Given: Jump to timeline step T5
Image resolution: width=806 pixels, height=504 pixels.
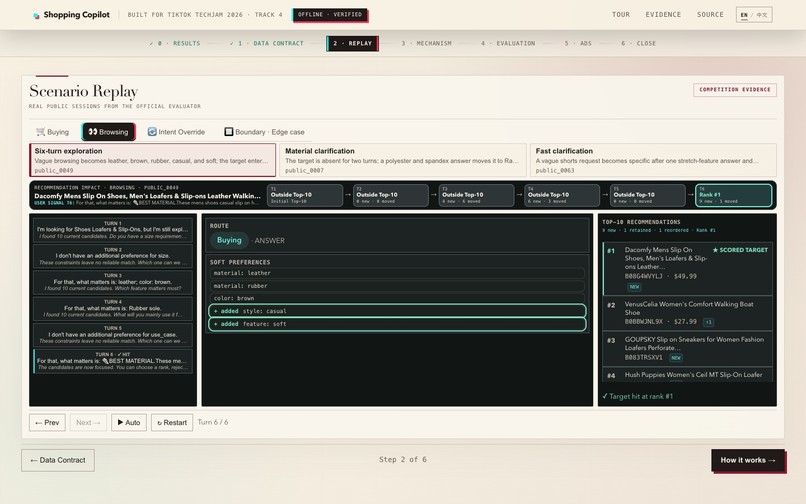Looking at the screenshot, I should coord(648,195).
